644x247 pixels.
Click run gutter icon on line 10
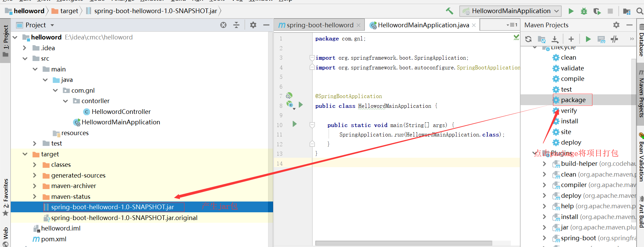(294, 124)
